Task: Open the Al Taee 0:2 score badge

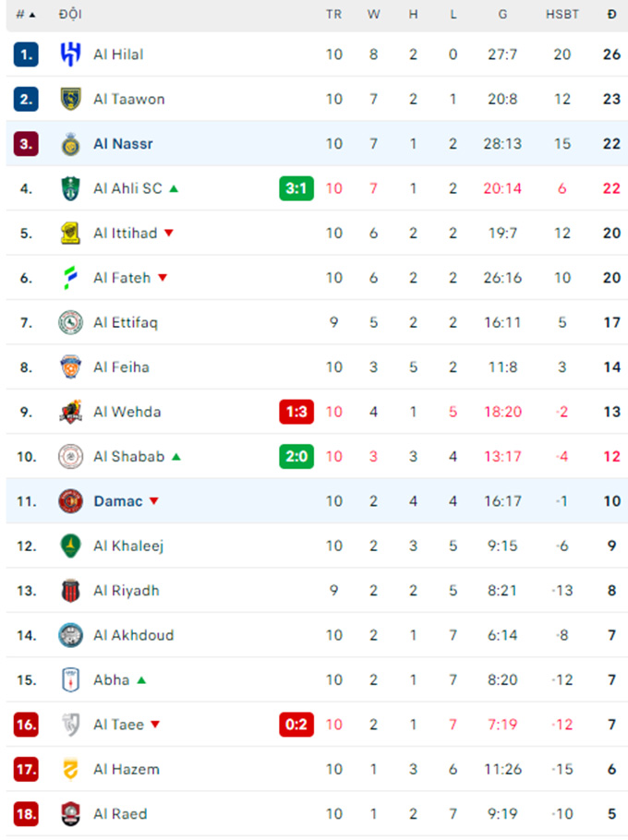Action: click(296, 725)
